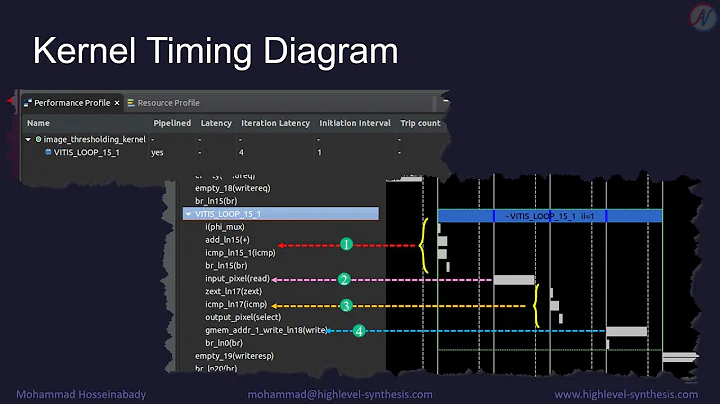The height and width of the screenshot is (404, 720).
Task: Click the empty_19 writeresp timing bar
Action: tap(680, 357)
